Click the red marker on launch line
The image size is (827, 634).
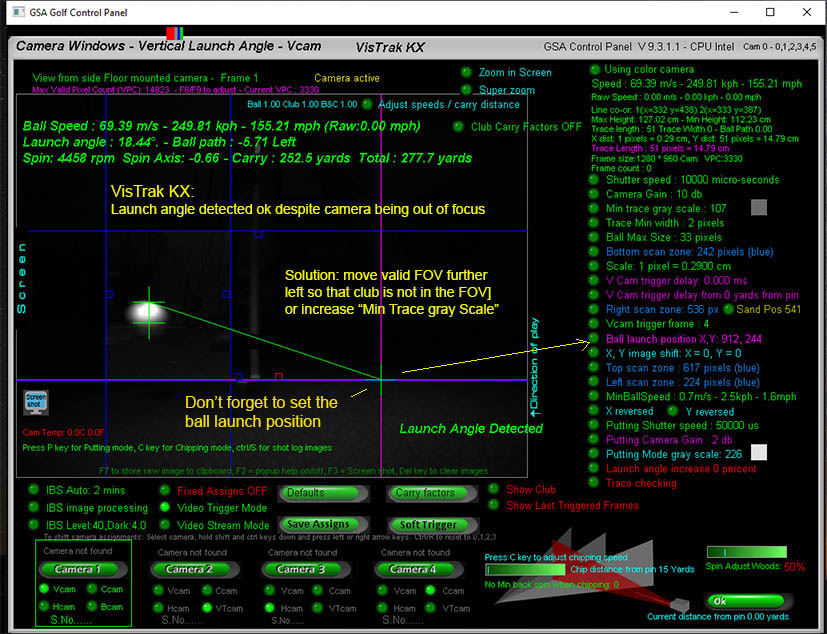point(278,376)
